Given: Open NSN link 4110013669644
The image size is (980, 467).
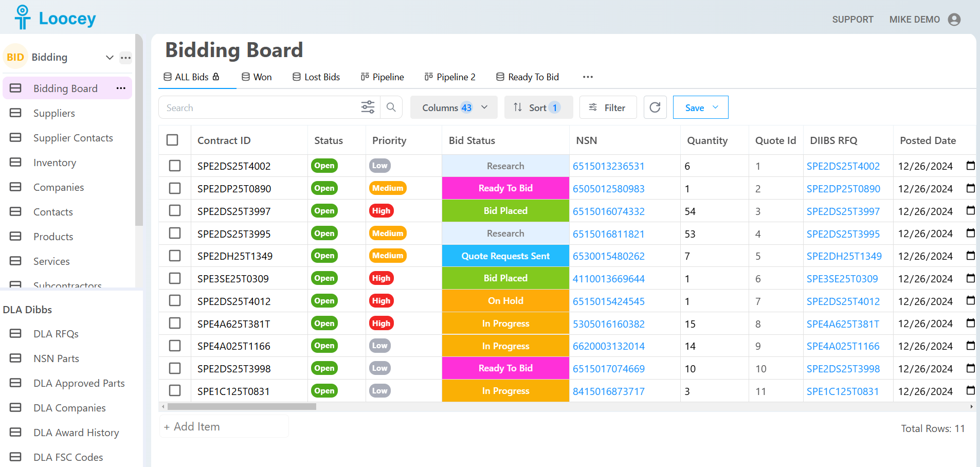Looking at the screenshot, I should [609, 279].
